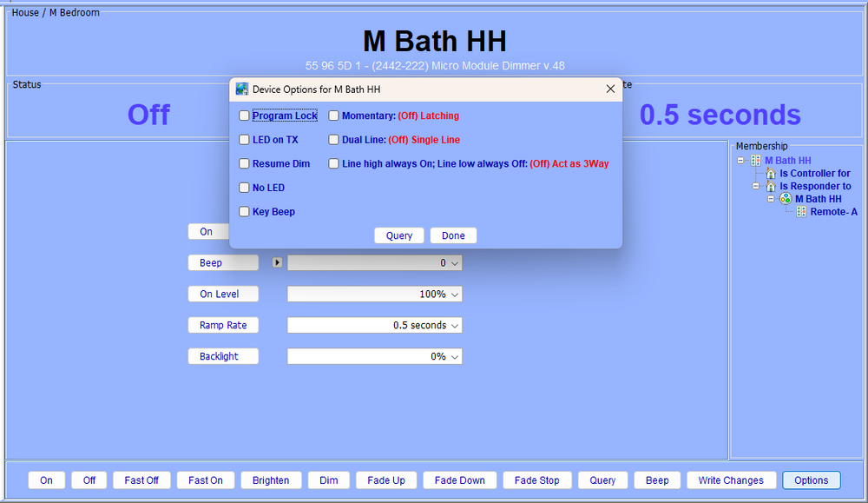Click the Fade Stop button
The width and height of the screenshot is (868, 503).
(537, 480)
